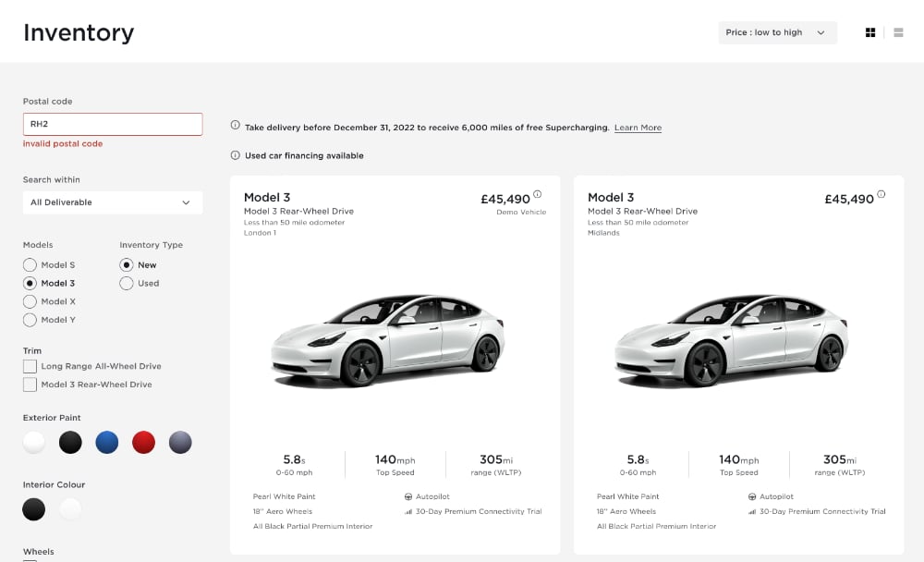Screen dimensions: 924x562
Task: Click 'Less than 50 mile odometer' on London 1 card
Action: tap(294, 223)
